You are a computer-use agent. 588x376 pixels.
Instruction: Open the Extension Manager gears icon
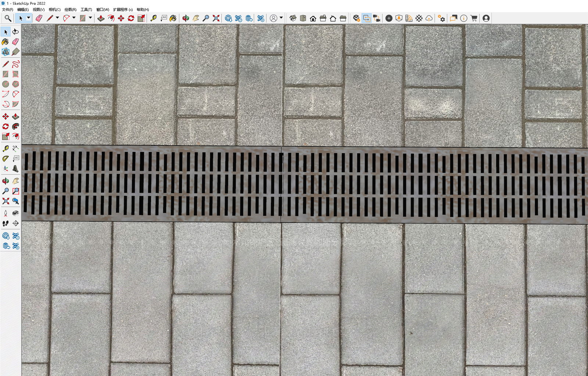pos(441,18)
